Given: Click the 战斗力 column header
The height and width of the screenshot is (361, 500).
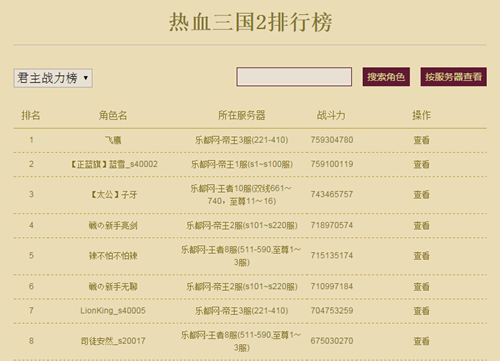Looking at the screenshot, I should click(x=331, y=115).
